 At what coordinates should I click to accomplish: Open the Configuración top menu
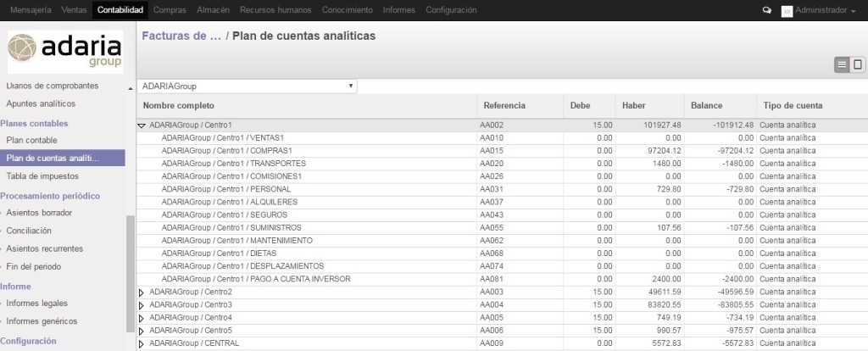pyautogui.click(x=451, y=10)
